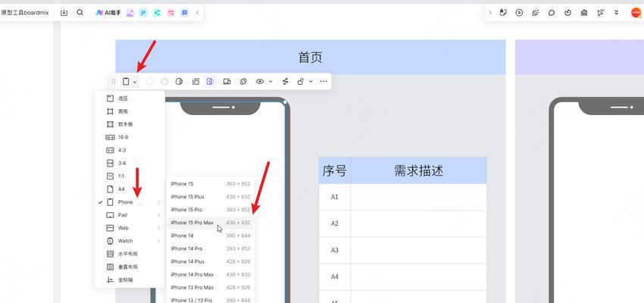Choose iPhone 14 Pro size
The width and height of the screenshot is (644, 303).
coord(211,248)
